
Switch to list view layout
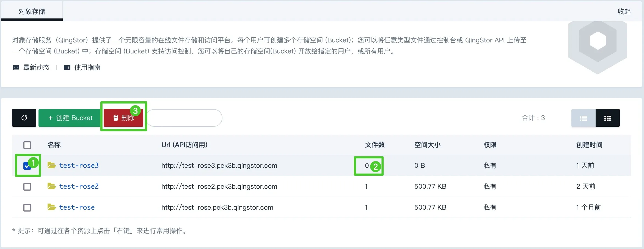583,118
